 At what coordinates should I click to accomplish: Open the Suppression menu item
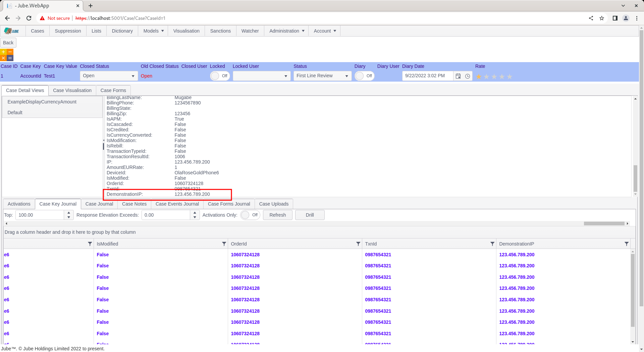[x=68, y=31]
